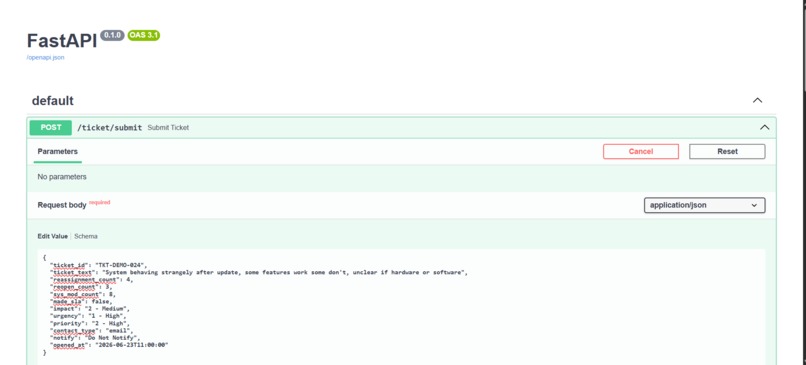Click the /ticket/submit endpoint path
806x365 pixels.
(109, 127)
